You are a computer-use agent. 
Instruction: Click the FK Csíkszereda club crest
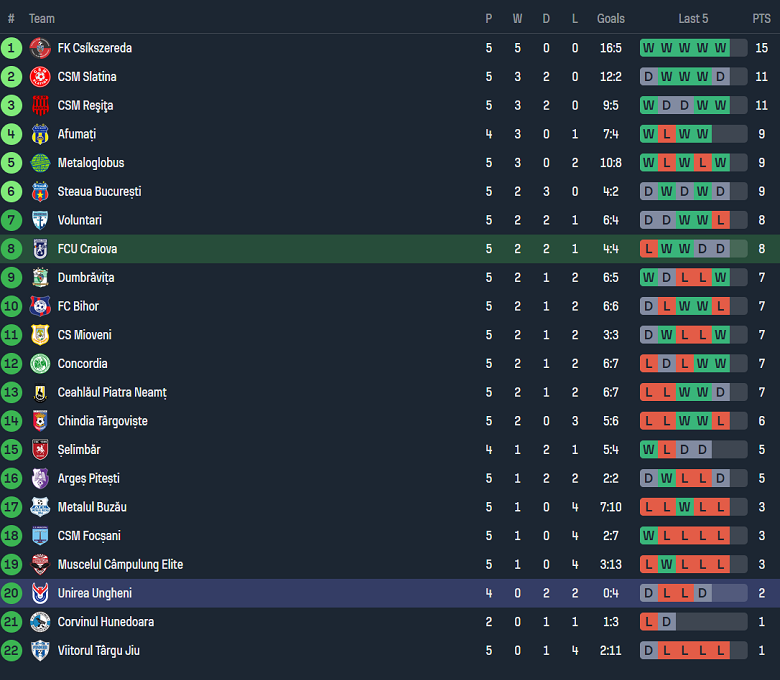click(40, 48)
